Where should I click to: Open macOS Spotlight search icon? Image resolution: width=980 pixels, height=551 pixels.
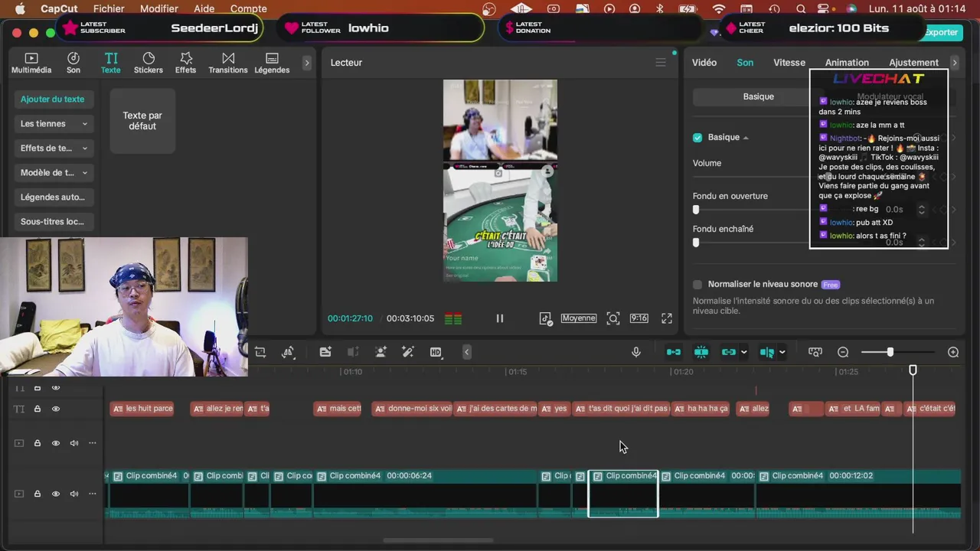coord(801,9)
